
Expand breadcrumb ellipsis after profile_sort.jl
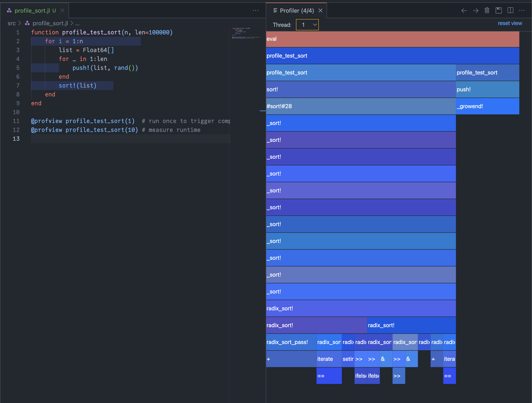coord(77,23)
